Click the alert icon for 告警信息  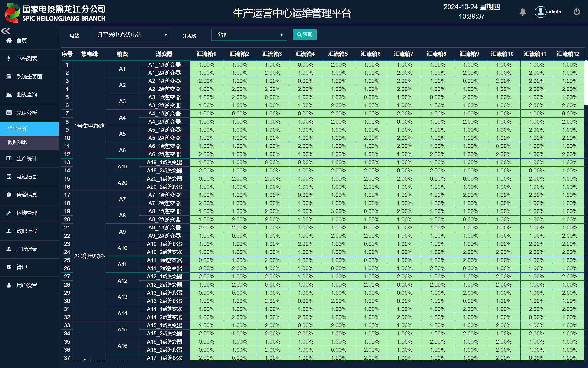tap(9, 195)
